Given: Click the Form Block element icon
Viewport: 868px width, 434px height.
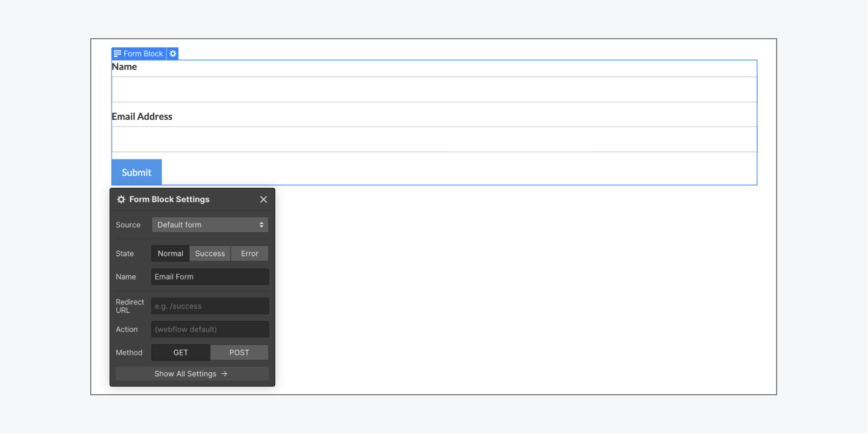Looking at the screenshot, I should click(117, 53).
